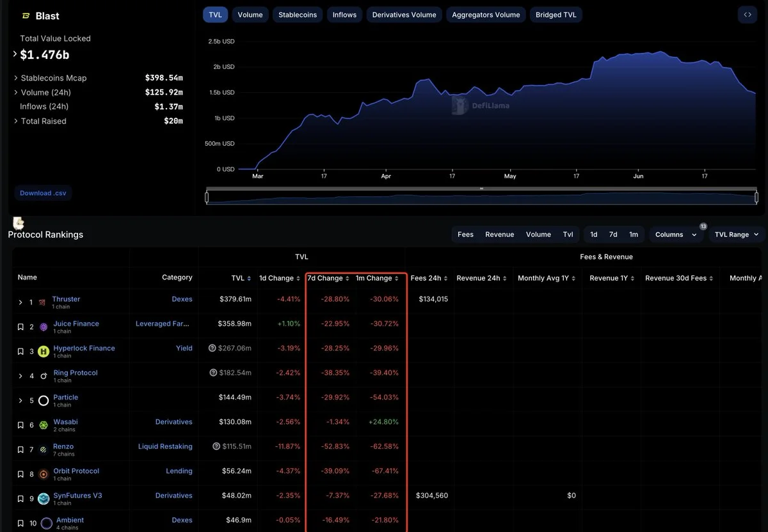
Task: Toggle the Inflows chart series
Action: (x=344, y=15)
